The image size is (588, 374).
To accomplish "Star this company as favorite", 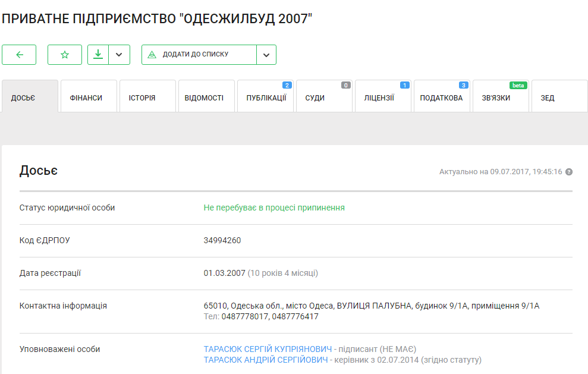I will point(65,55).
